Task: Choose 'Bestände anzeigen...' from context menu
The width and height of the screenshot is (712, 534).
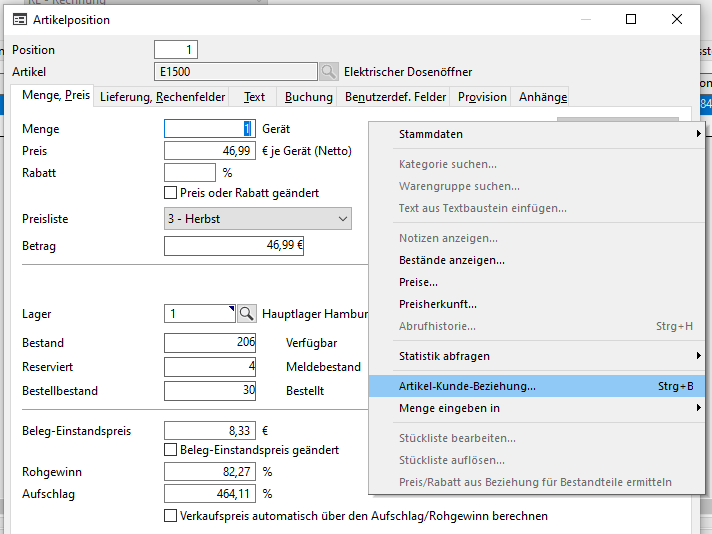Action: (x=451, y=260)
